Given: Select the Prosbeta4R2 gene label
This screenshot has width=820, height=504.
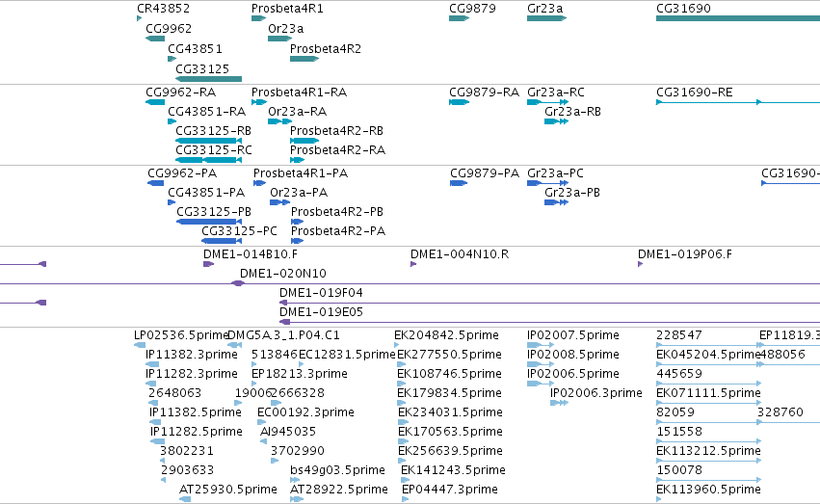Looking at the screenshot, I should pos(326,48).
